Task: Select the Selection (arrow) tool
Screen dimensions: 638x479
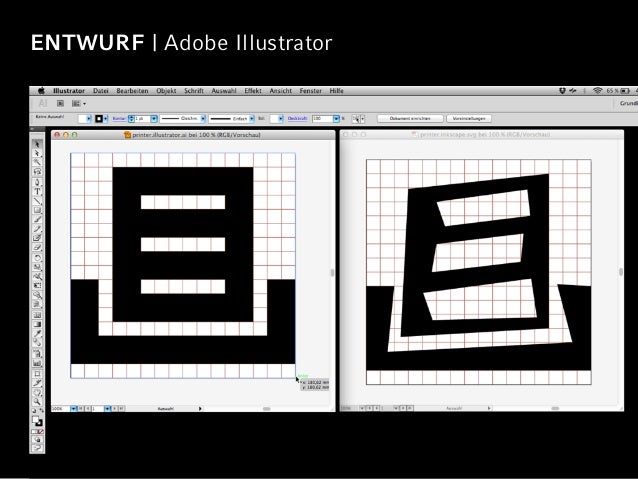Action: tap(37, 144)
